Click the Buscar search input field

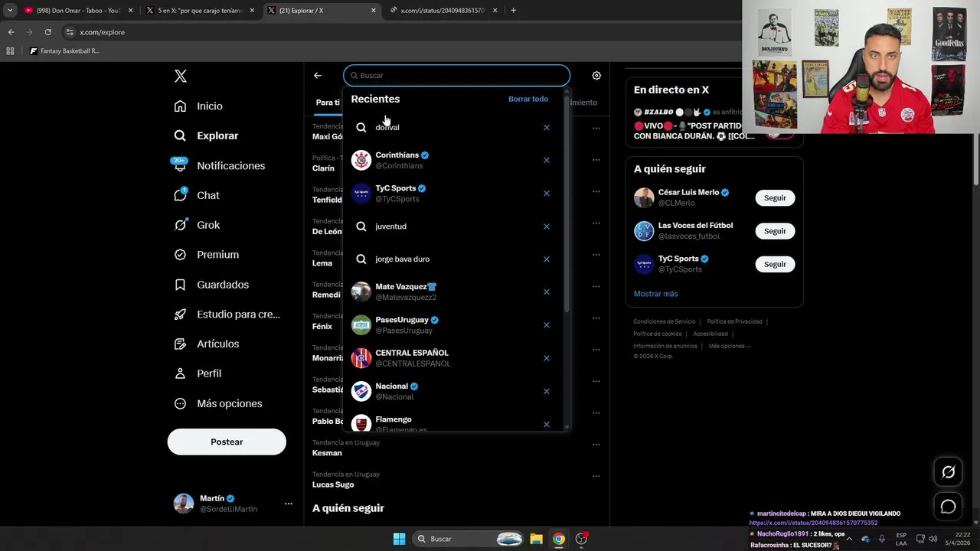tap(457, 75)
